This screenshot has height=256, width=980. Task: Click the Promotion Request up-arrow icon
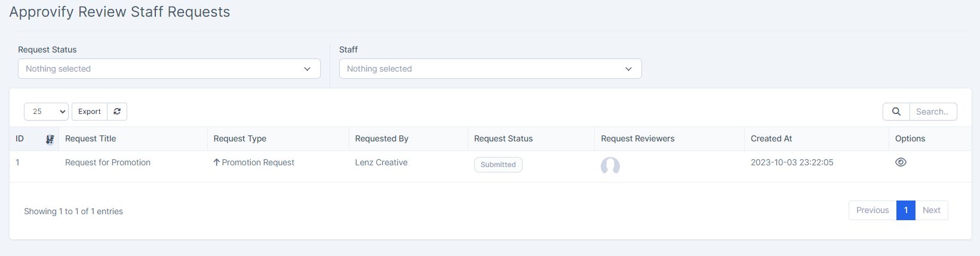(x=217, y=162)
